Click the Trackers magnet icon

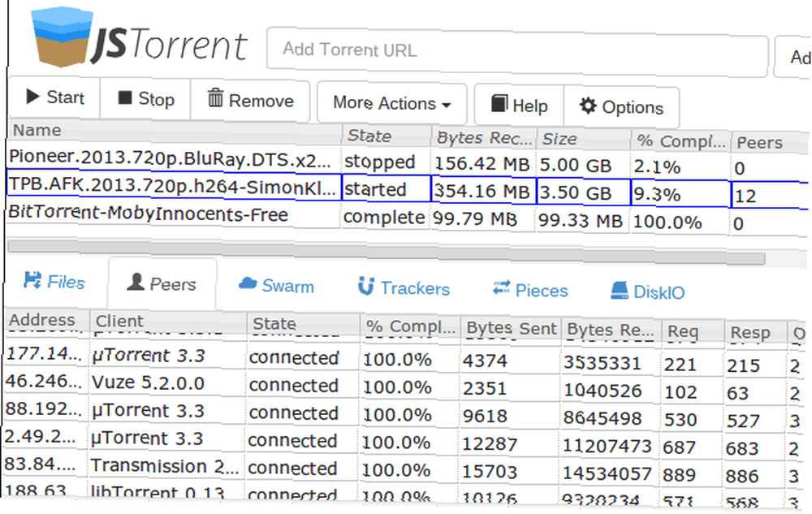365,287
